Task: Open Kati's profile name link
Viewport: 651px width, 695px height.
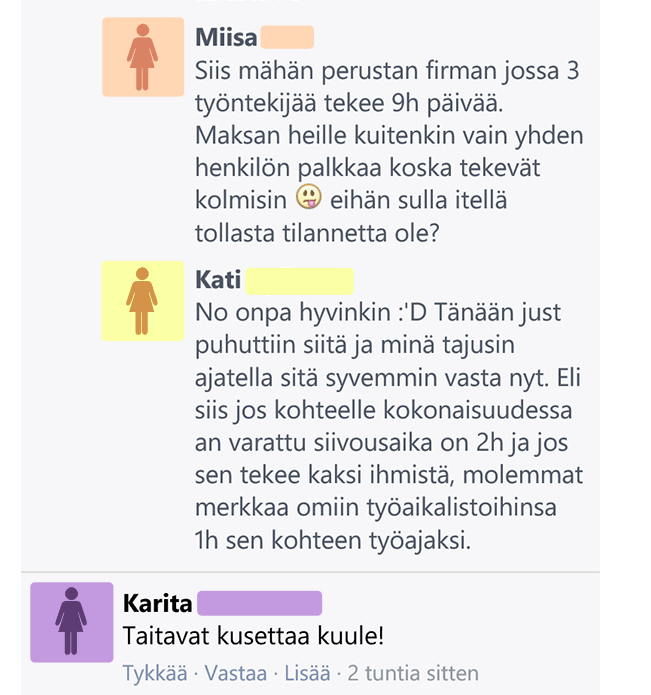Action: point(218,280)
